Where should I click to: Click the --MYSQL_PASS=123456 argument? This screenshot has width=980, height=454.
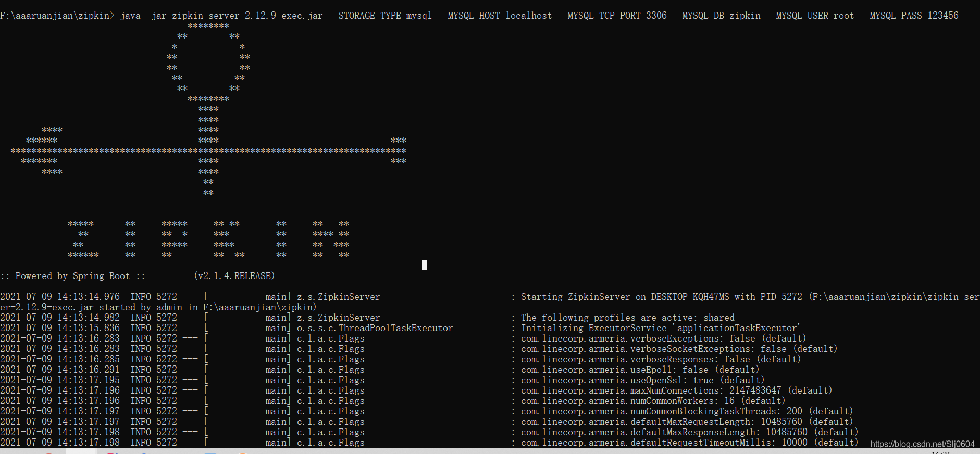[909, 16]
